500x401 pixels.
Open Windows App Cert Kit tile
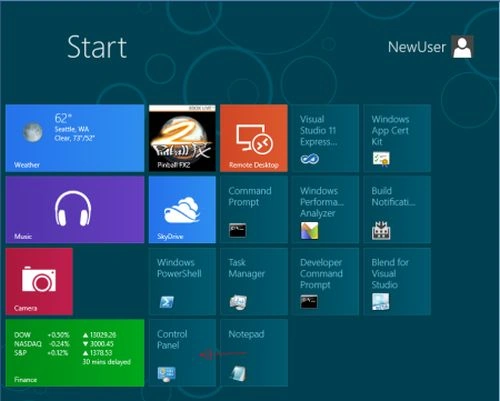(397, 138)
